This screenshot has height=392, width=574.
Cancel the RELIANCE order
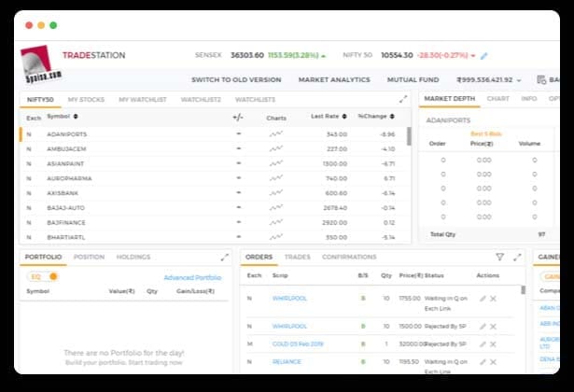[493, 362]
